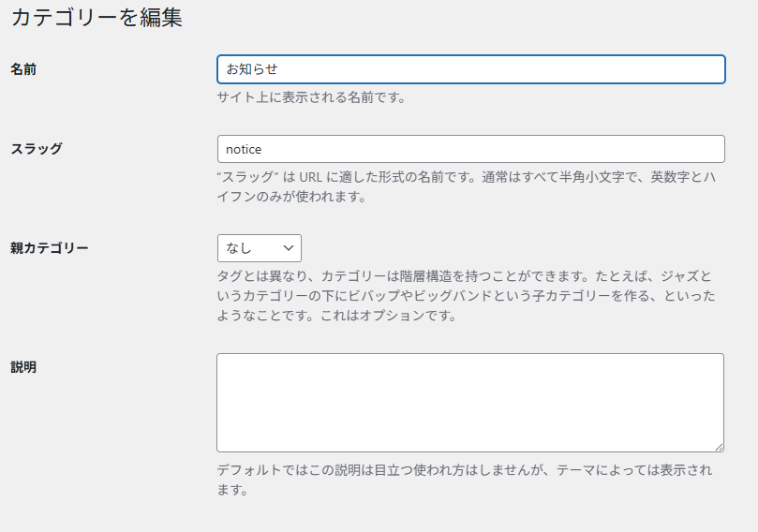Screen dimensions: 758x532
Task: Click the スラッグ field label
Action: click(x=37, y=149)
